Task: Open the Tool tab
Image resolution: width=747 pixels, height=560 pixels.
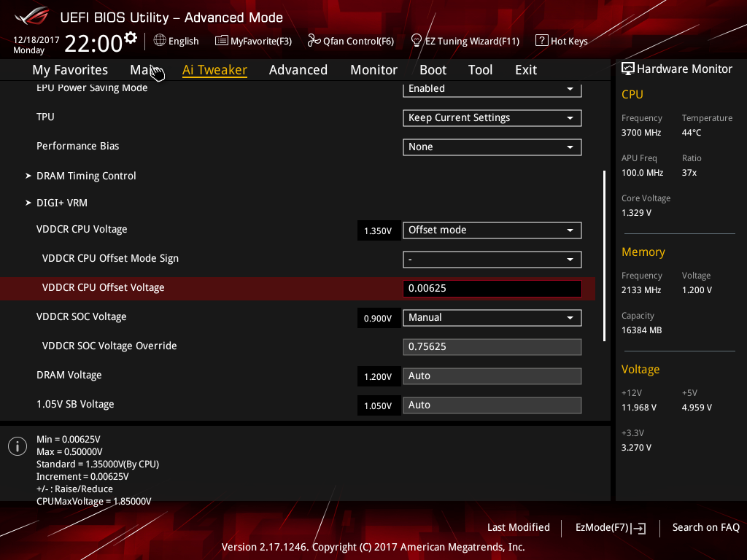Action: 480,69
